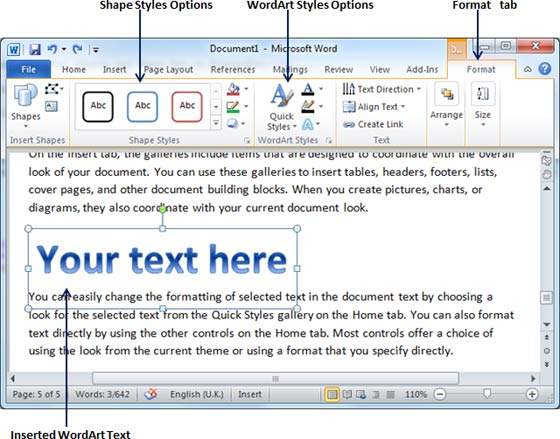Viewport: 560px width, 439px height.
Task: Switch to Web Layout view
Action: click(361, 394)
